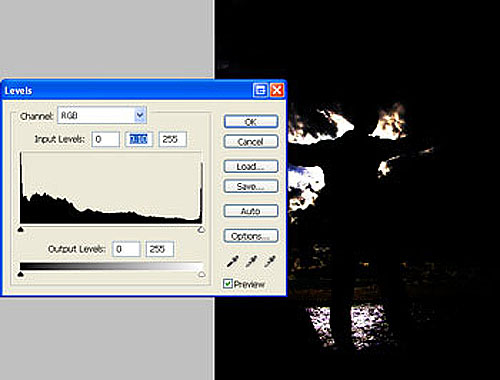
Task: Click the input white point slider
Action: [201, 229]
